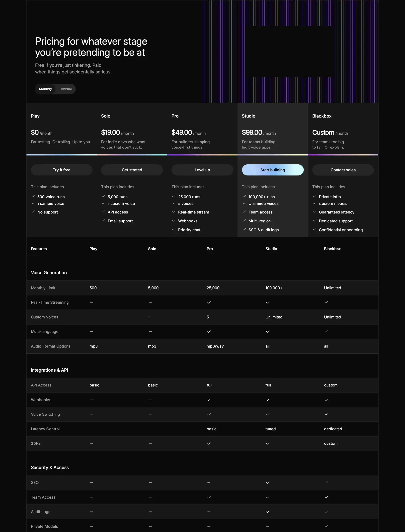Click Studio checkmark in Webhooks table row
This screenshot has width=405, height=532.
268,400
